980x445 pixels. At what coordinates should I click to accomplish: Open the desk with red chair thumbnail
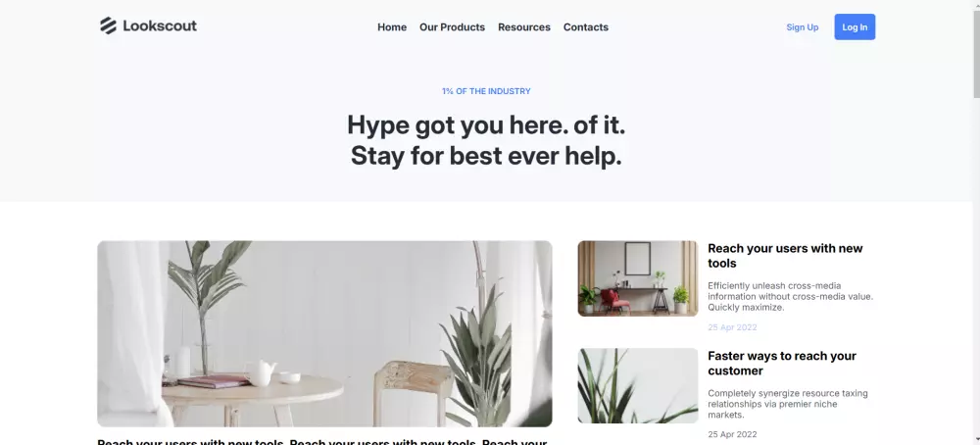pos(638,278)
